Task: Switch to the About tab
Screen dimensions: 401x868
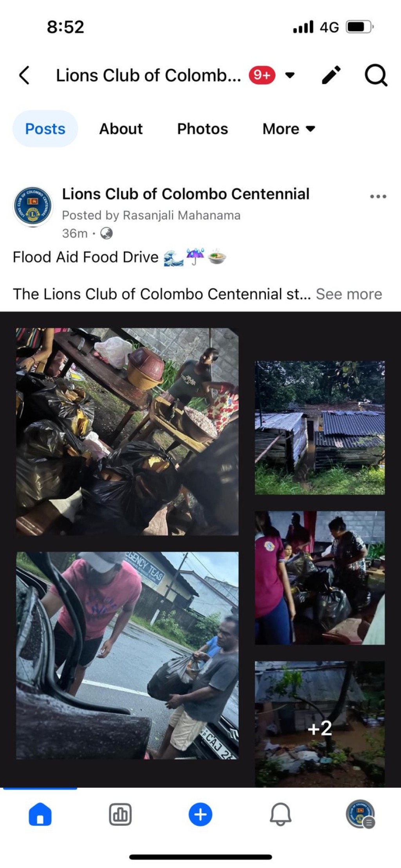Action: tap(121, 129)
